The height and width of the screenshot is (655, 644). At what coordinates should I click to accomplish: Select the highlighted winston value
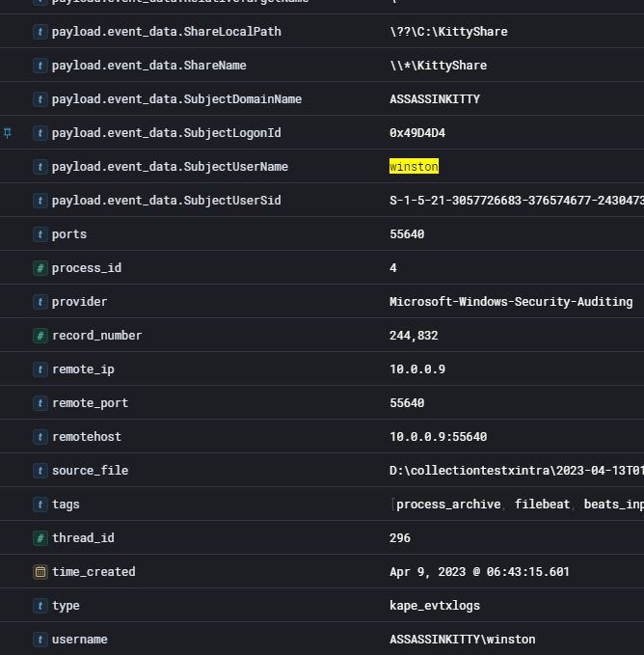point(414,167)
